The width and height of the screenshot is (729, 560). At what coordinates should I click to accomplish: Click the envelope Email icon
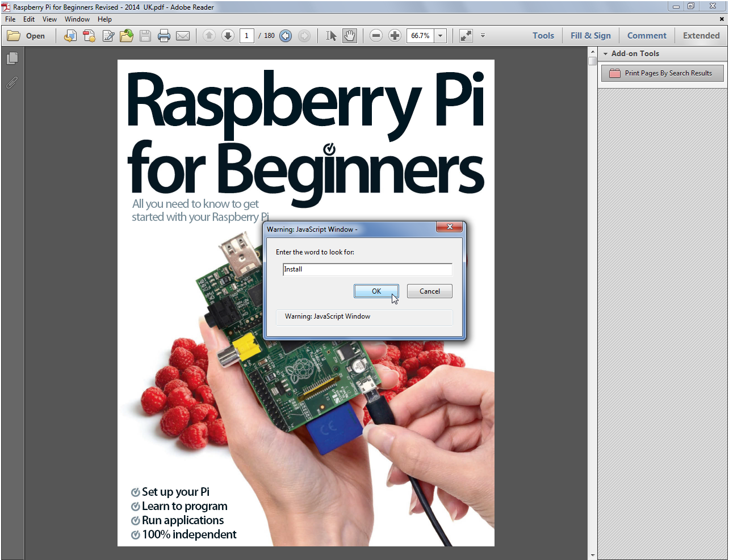point(183,36)
